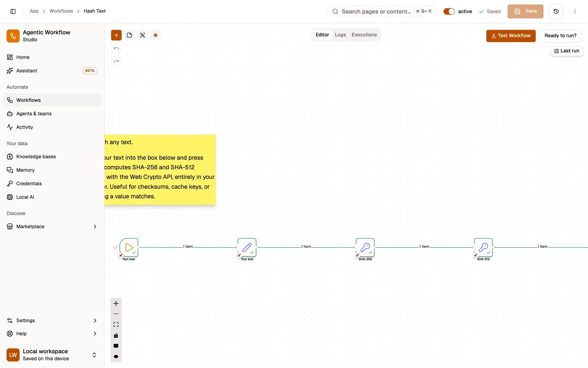The image size is (588, 368).
Task: Click the orange add node plus button
Action: coord(116,35)
